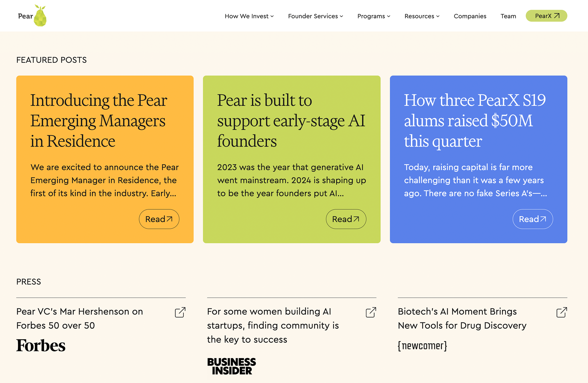Viewport: 588px width, 383px height.
Task: Expand the Programs dropdown menu
Action: tap(374, 16)
